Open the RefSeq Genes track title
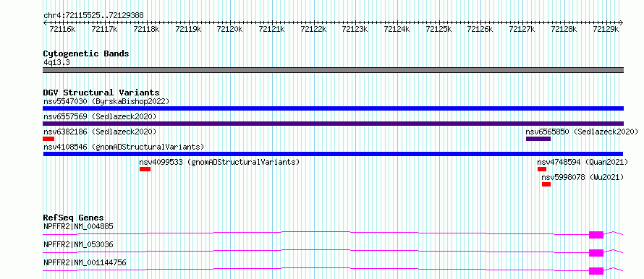This screenshot has height=279, width=644. tap(74, 218)
